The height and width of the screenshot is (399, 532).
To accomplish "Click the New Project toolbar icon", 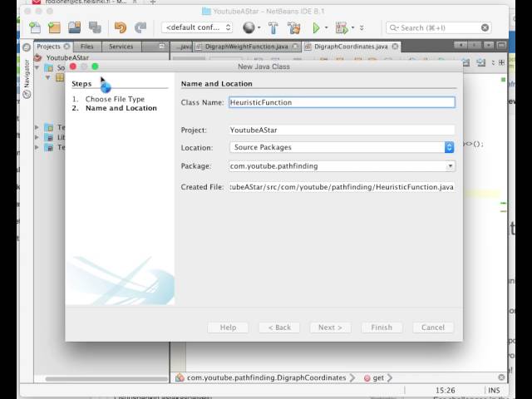I will pos(55,27).
